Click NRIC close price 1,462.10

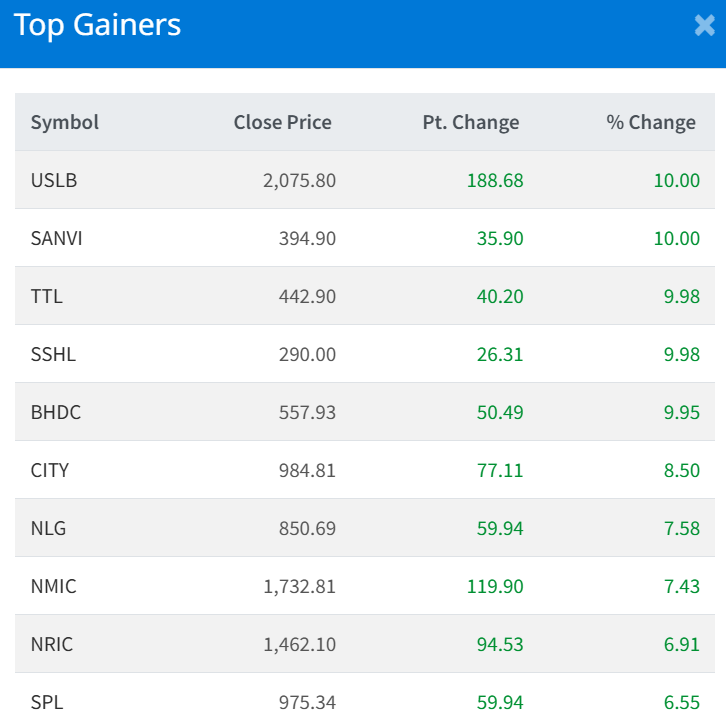pyautogui.click(x=299, y=645)
